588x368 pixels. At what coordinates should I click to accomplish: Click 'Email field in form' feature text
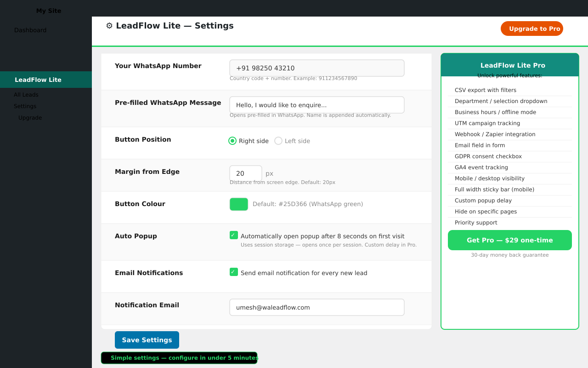pyautogui.click(x=480, y=145)
